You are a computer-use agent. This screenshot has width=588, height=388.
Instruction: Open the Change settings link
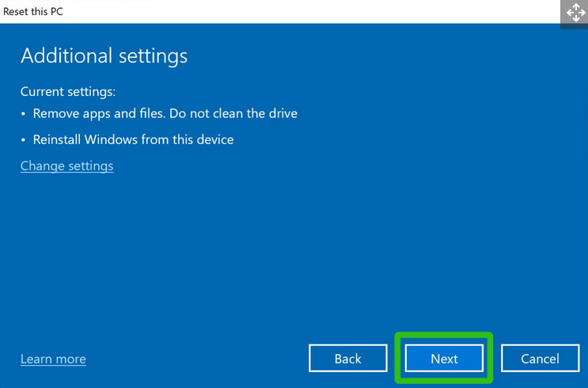coord(66,165)
